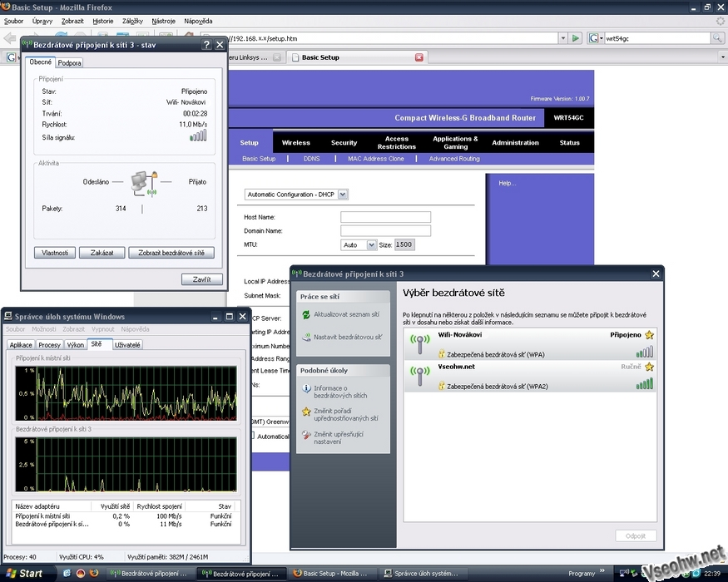Click the Firefox quick launch icon in taskbar
This screenshot has height=582, width=728.
pos(94,573)
